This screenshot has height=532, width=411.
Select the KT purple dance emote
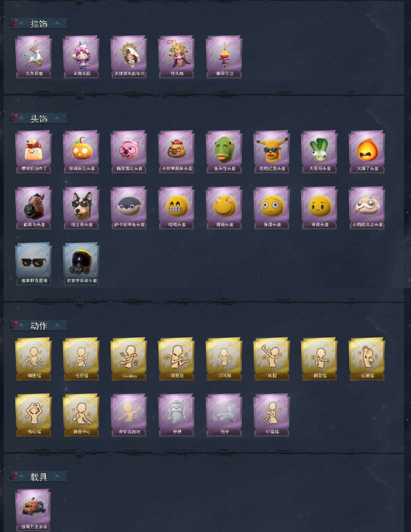point(272,415)
